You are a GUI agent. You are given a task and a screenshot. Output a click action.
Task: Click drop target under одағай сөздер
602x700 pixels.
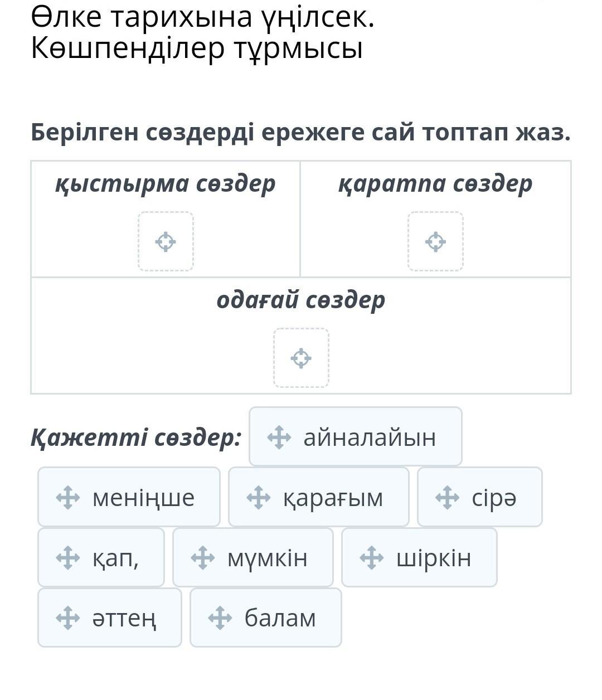pyautogui.click(x=301, y=358)
